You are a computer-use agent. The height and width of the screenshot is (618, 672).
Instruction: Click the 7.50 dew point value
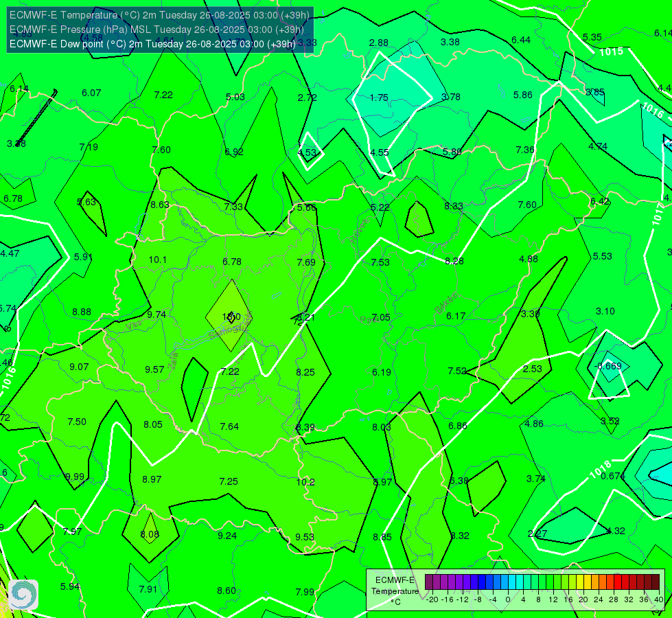(77, 422)
